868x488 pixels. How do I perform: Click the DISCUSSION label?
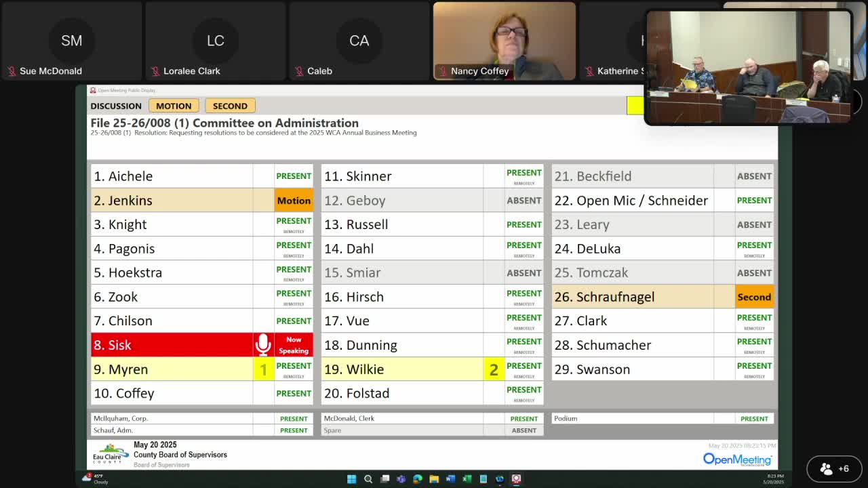tap(116, 106)
